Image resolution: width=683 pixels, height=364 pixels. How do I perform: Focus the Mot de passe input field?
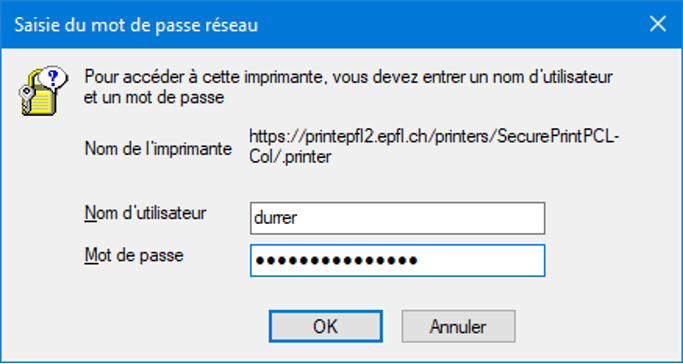(x=397, y=260)
